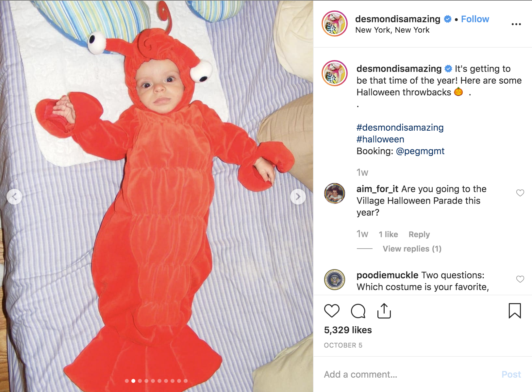Image resolution: width=532 pixels, height=392 pixels.
Task: Open poodiemuckle profile avatar
Action: click(x=334, y=280)
